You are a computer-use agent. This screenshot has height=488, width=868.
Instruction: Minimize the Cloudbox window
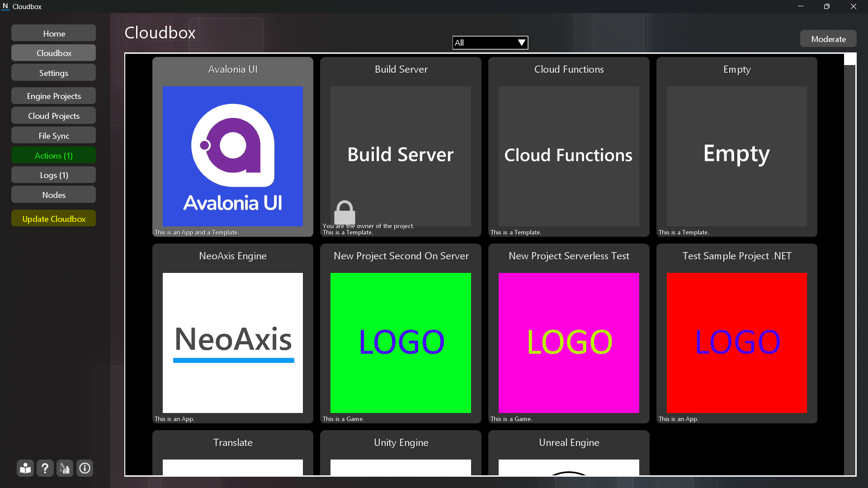(801, 6)
